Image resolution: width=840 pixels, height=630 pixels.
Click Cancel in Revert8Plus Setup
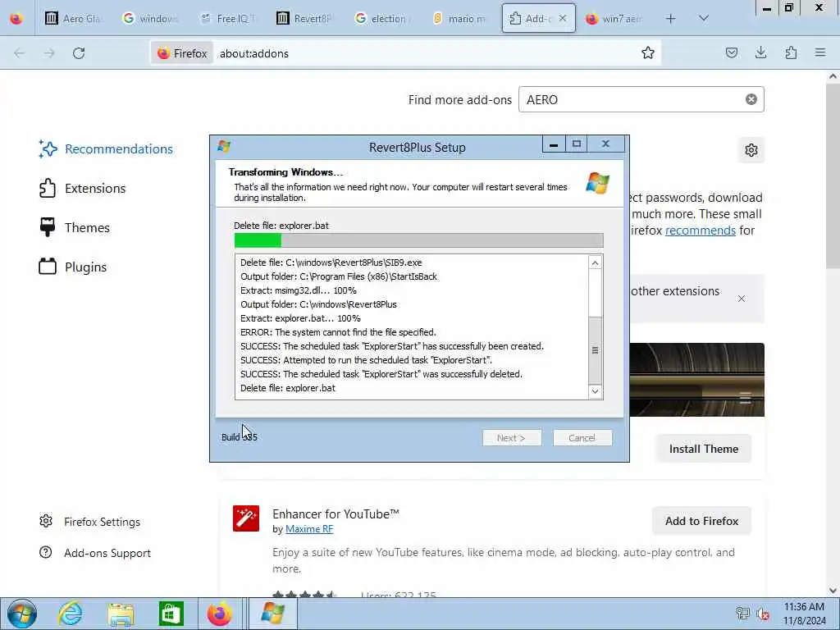pos(582,438)
